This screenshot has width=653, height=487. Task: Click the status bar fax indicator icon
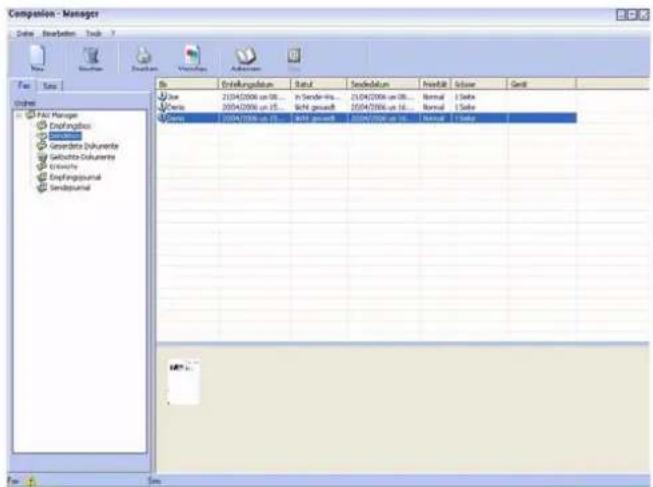31,481
